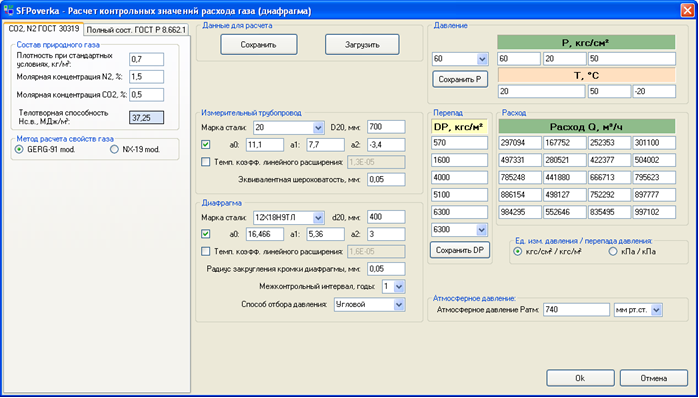Viewport: 699px width, 398px height.
Task: Click the DP field containing 4000
Action: click(460, 177)
